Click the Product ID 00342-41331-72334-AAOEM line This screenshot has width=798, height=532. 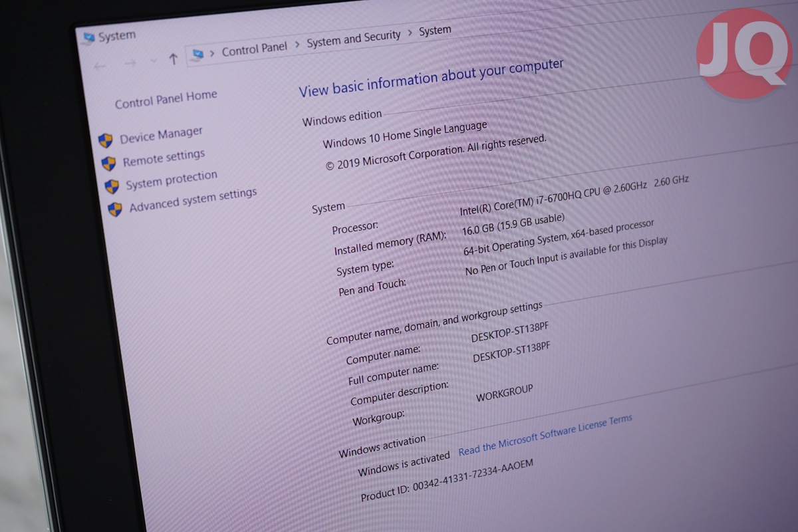tap(447, 481)
